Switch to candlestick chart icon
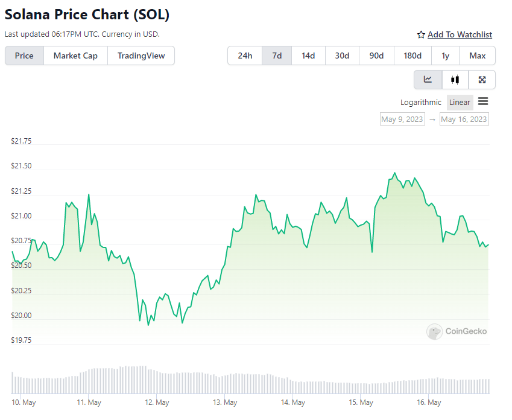512x420 pixels. 455,80
